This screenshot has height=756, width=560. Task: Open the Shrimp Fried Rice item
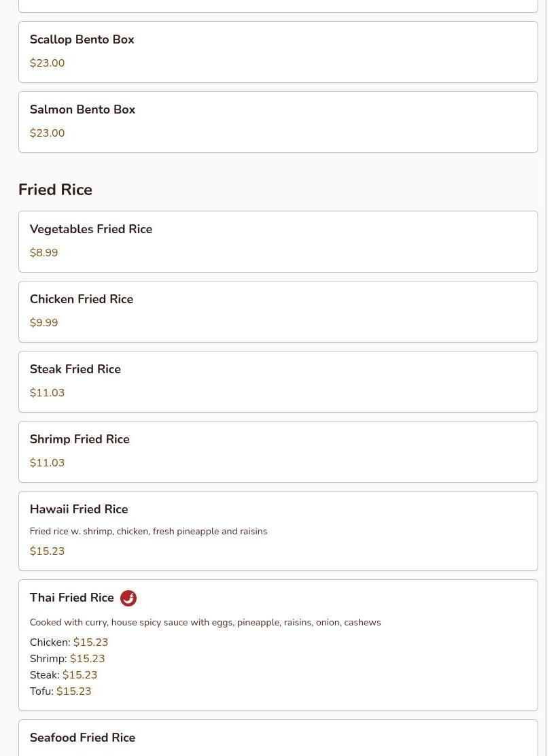[x=80, y=440]
